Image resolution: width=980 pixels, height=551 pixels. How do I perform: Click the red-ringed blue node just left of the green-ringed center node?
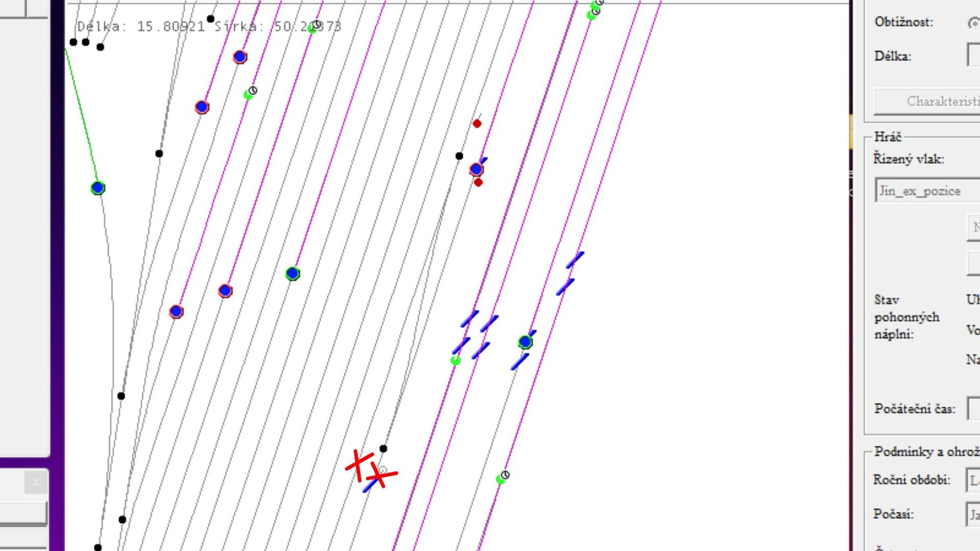(x=225, y=291)
